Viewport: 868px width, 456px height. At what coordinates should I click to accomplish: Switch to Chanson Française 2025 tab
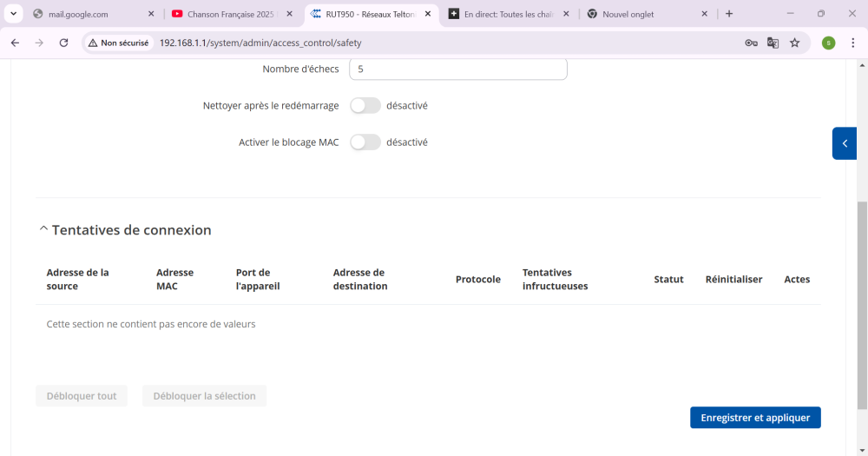point(230,14)
